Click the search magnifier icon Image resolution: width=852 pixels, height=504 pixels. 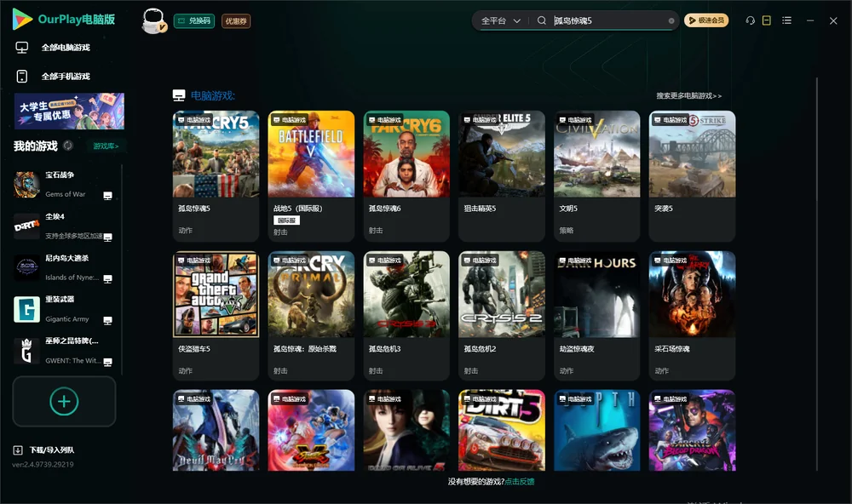pos(542,20)
